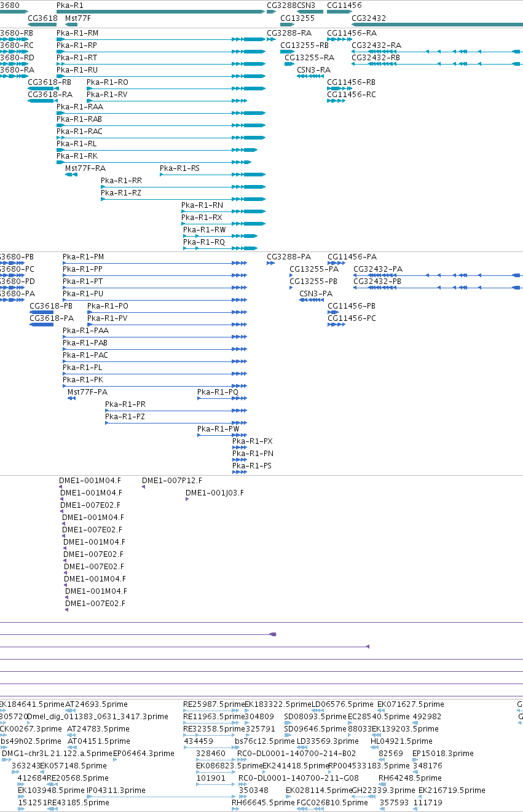Click protein Pka-R1-PM
523x812 pixels.
tap(84, 257)
